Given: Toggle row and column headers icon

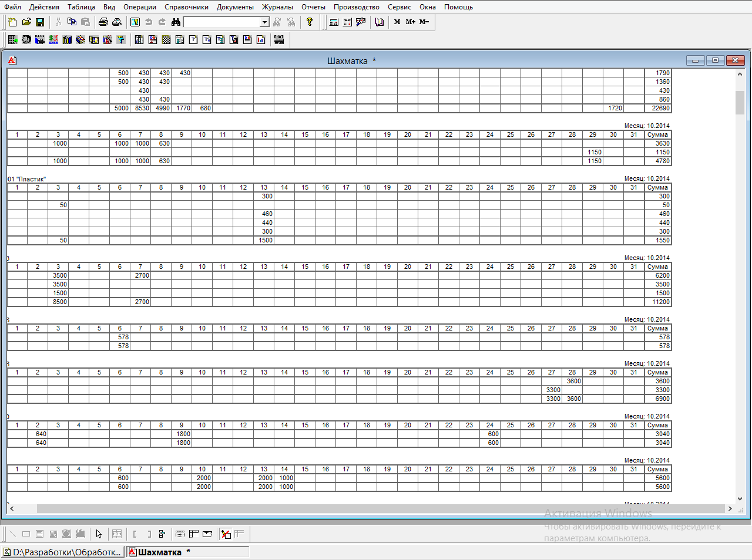Looking at the screenshot, I should (194, 534).
